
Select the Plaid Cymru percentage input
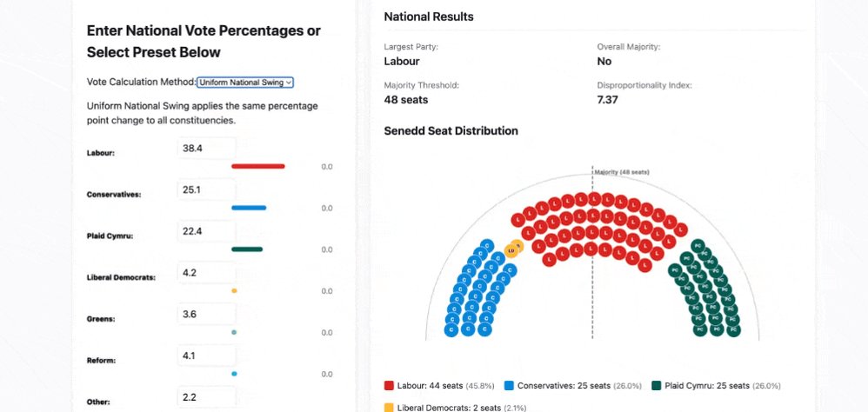click(x=207, y=231)
